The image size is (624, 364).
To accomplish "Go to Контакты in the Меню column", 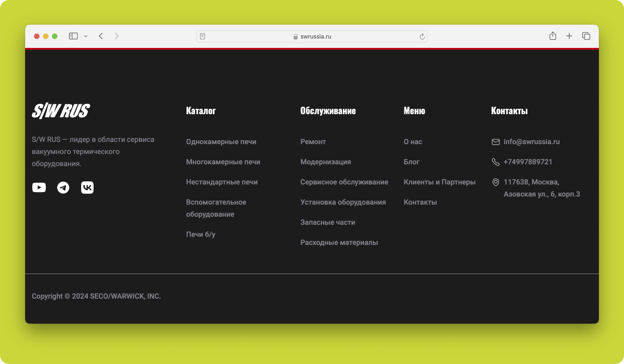I will pyautogui.click(x=420, y=202).
